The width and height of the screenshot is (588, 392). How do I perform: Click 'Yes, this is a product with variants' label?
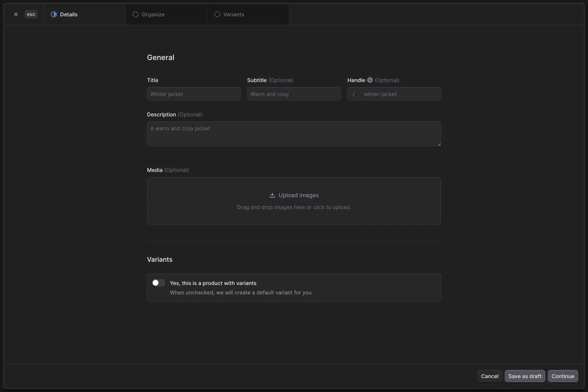coord(213,283)
